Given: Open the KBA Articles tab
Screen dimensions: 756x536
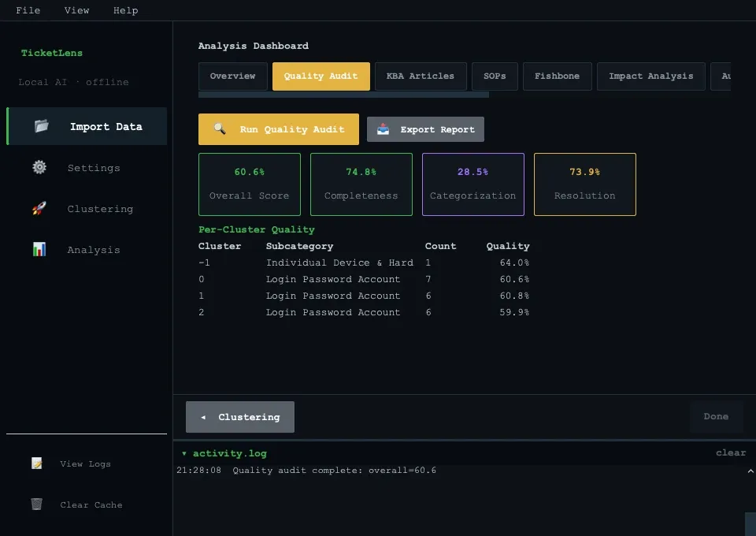Looking at the screenshot, I should coord(421,76).
